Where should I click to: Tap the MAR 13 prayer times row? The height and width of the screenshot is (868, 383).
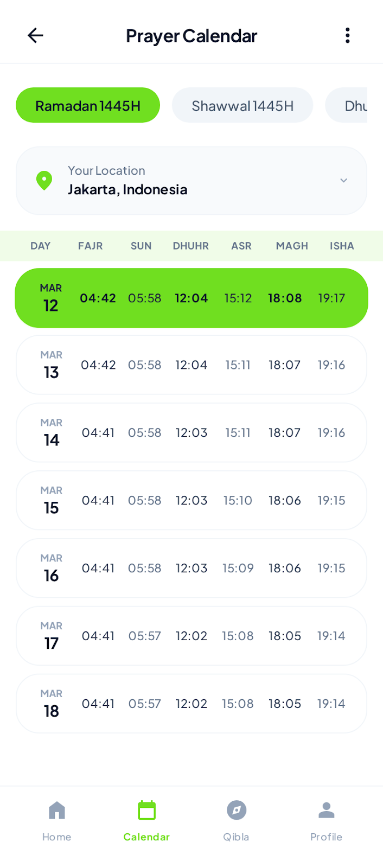pyautogui.click(x=191, y=365)
